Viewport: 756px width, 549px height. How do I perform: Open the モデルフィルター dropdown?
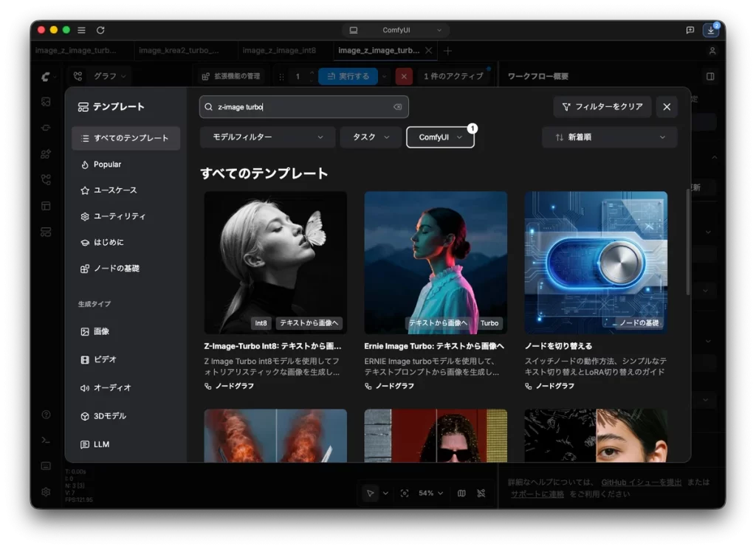267,137
